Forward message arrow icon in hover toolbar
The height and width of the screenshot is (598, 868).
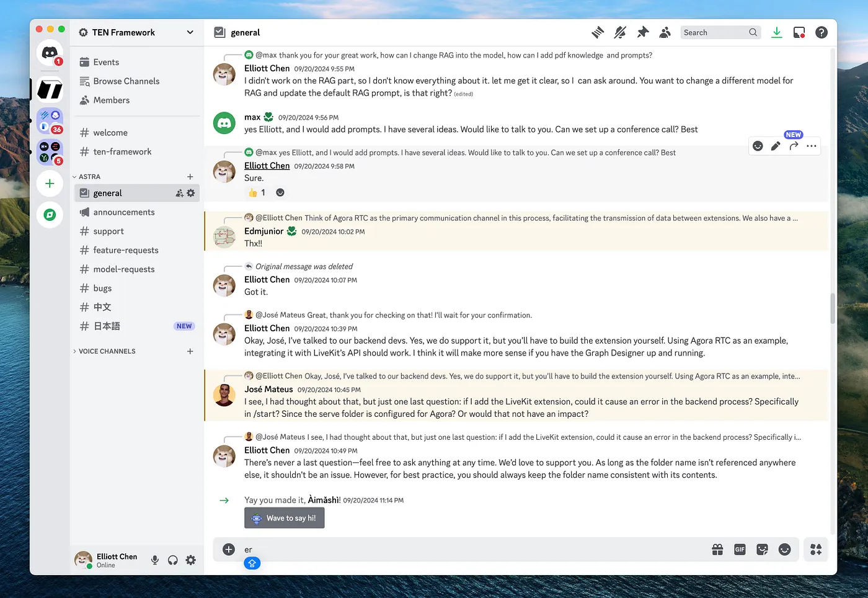click(x=794, y=146)
